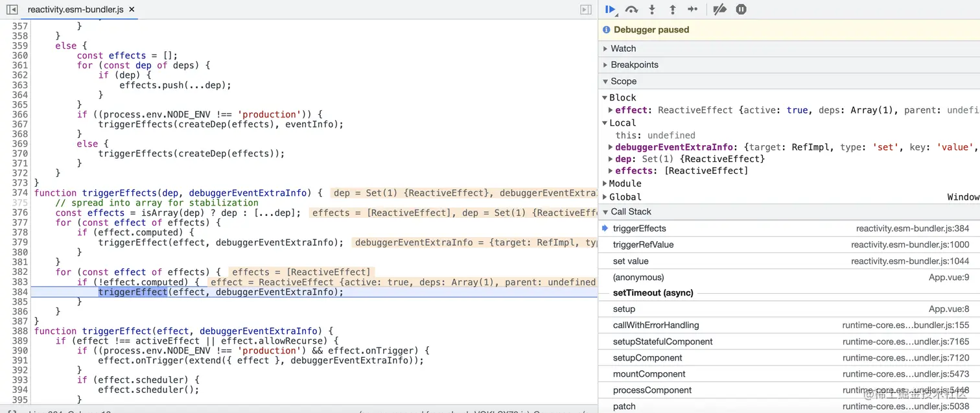Open App.vue:8 source link
Image resolution: width=980 pixels, height=413 pixels.
tap(949, 309)
